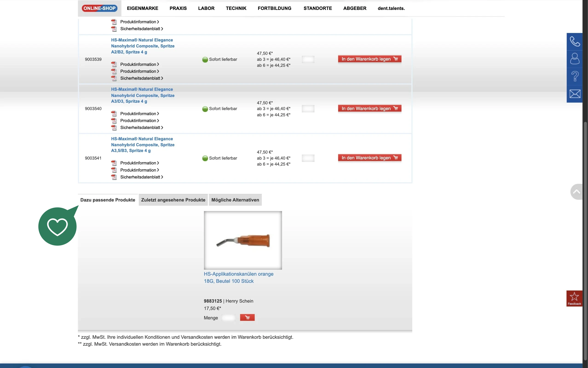Add A3/D3 Spritze to Warenkorb
The width and height of the screenshot is (588, 368).
(x=369, y=108)
